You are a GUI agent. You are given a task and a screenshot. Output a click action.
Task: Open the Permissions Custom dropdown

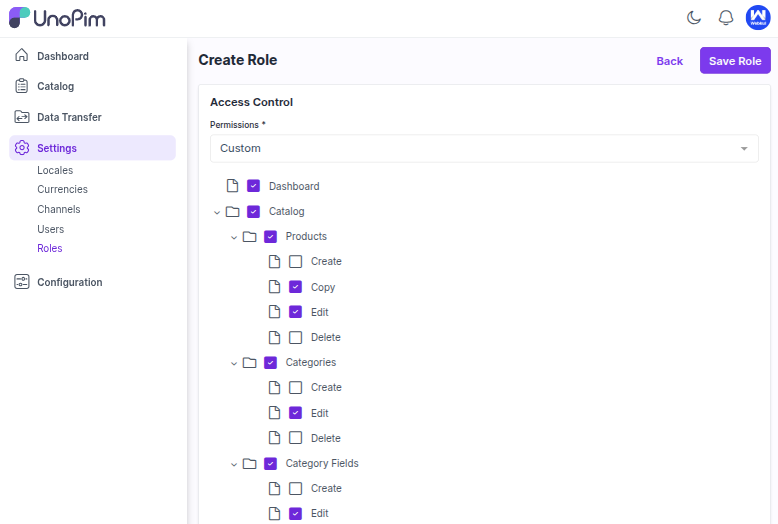point(484,148)
